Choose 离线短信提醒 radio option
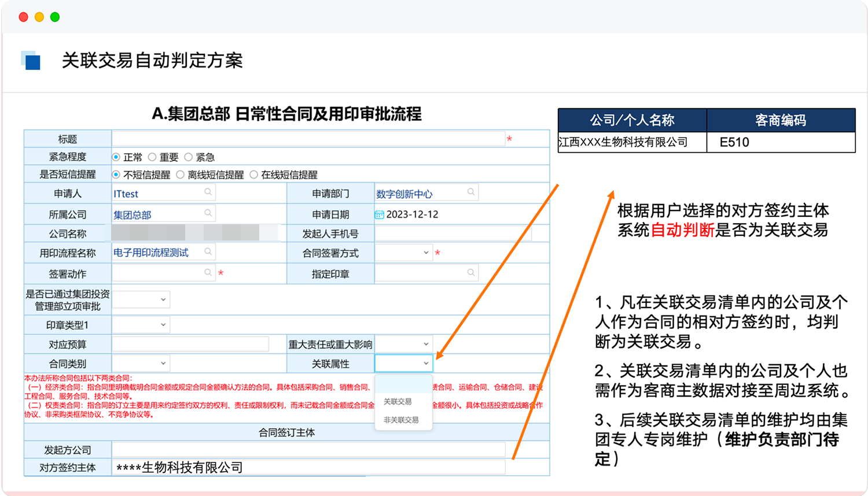This screenshot has height=496, width=868. [x=181, y=174]
